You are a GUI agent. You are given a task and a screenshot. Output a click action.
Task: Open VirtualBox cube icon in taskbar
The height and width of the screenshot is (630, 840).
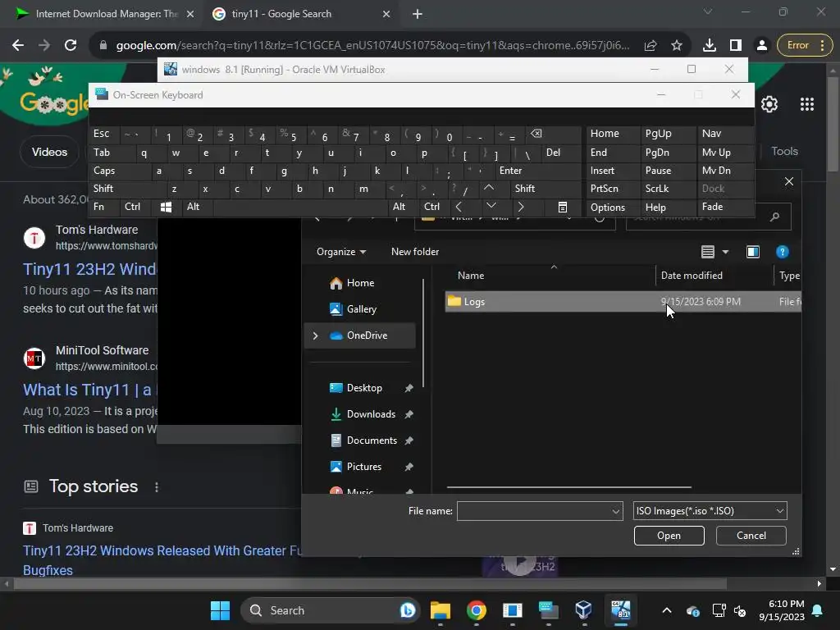[584, 610]
